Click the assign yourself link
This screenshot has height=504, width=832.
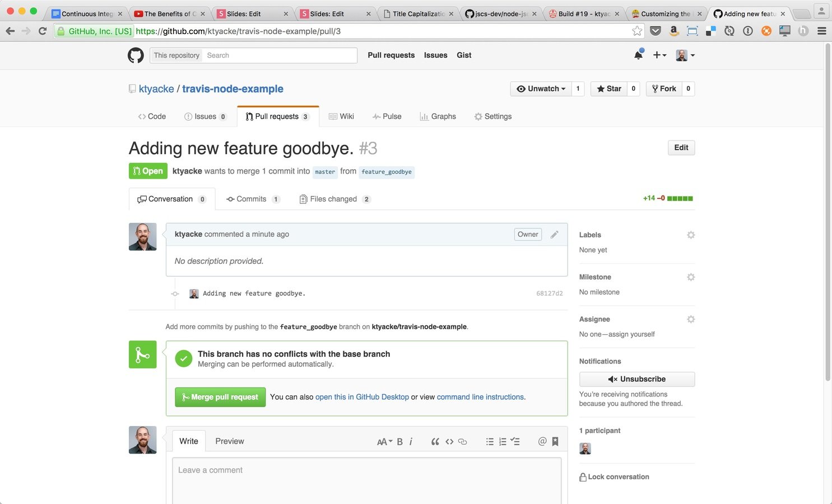631,334
